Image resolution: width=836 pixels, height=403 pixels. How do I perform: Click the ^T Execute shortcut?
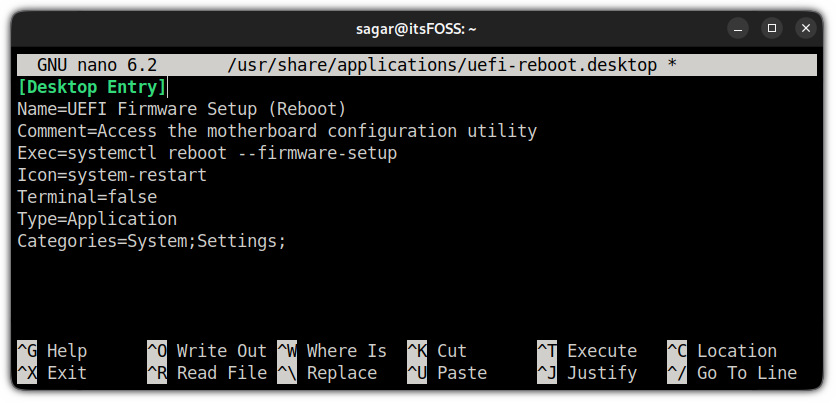[586, 351]
